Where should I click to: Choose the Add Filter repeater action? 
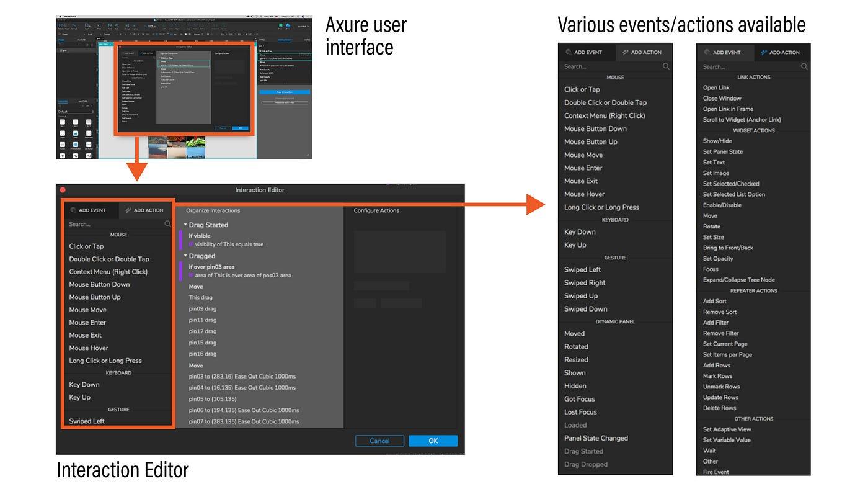[715, 323]
